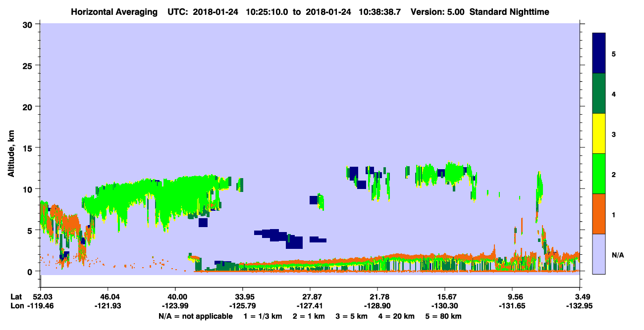Click the '5 = 80 km' caption
Screen dimensions: 644x330
[443, 316]
